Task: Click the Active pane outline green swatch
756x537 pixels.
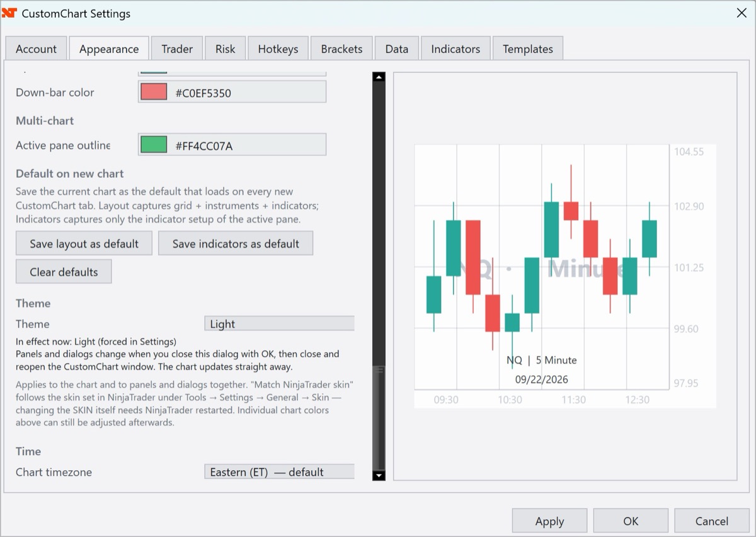Action: pos(154,145)
